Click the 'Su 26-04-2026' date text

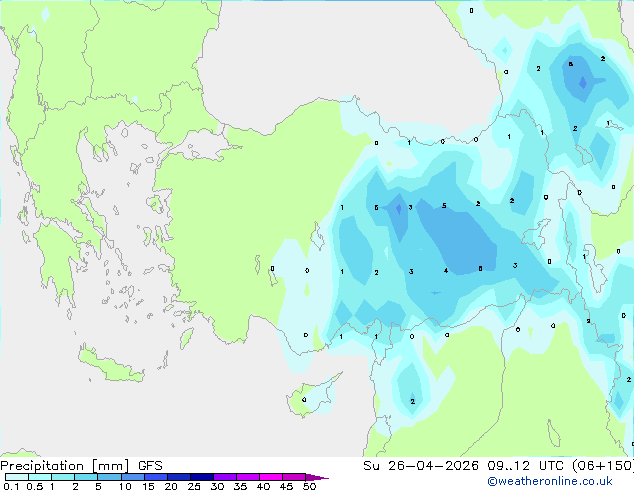tap(421, 466)
